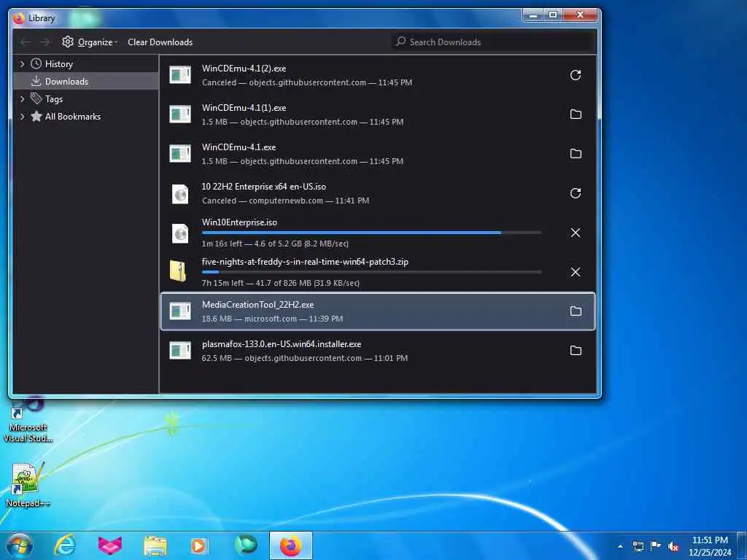Viewport: 747px width, 560px height.
Task: Retry the canceled WinCDEmu-4.1(2).exe download
Action: coord(576,75)
